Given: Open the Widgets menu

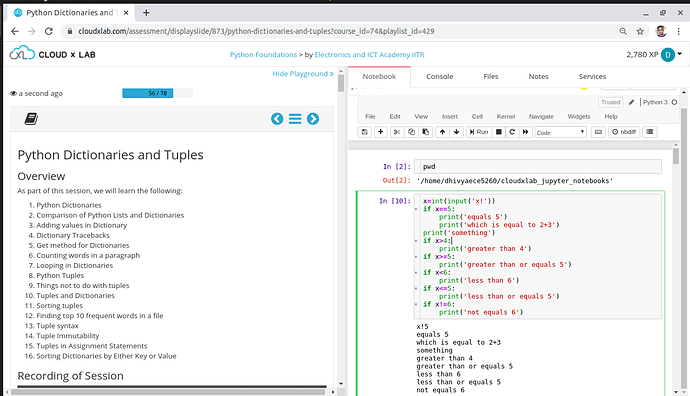Looking at the screenshot, I should point(579,117).
